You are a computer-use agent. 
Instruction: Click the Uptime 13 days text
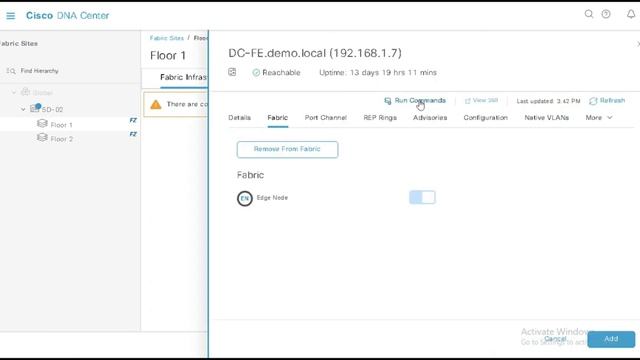[378, 73]
